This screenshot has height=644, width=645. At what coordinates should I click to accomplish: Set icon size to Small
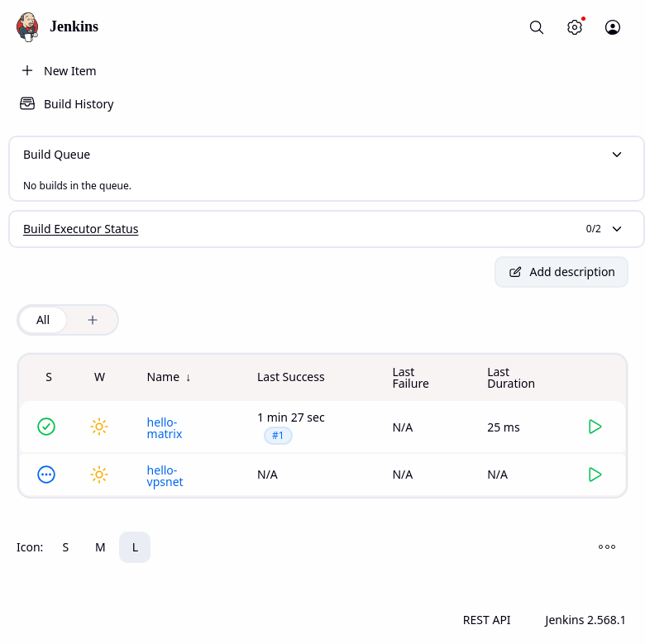(65, 547)
